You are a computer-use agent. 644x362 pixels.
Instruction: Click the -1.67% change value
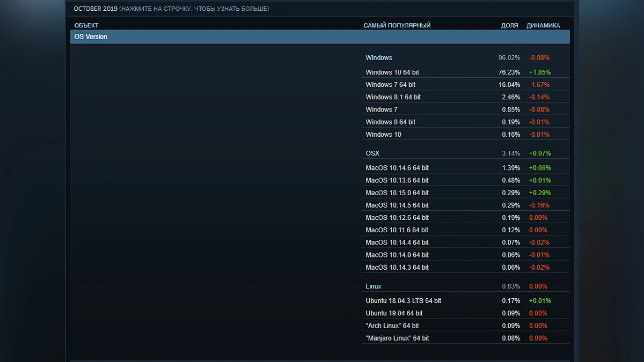click(x=539, y=84)
